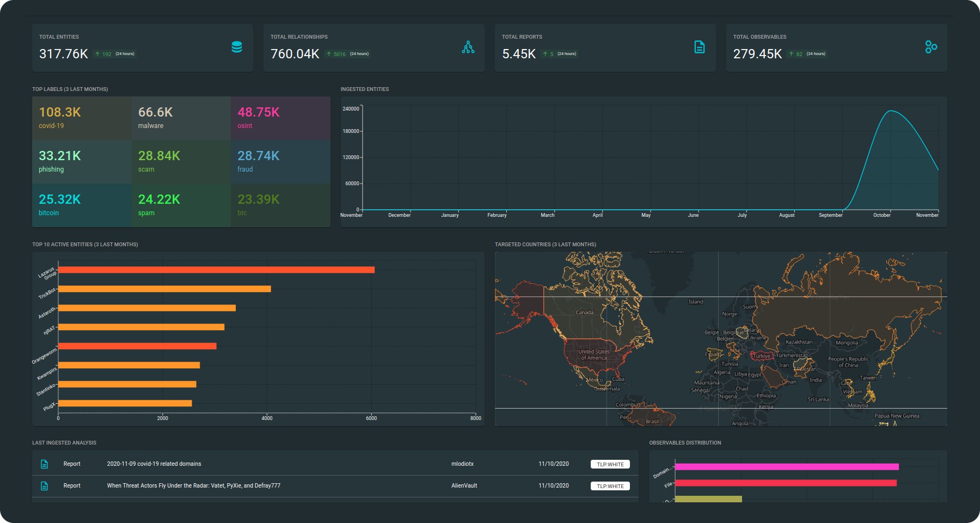Viewport: 980px width, 523px height.
Task: Click TLP:WHITE badge on the mlodiotx report
Action: pyautogui.click(x=610, y=465)
